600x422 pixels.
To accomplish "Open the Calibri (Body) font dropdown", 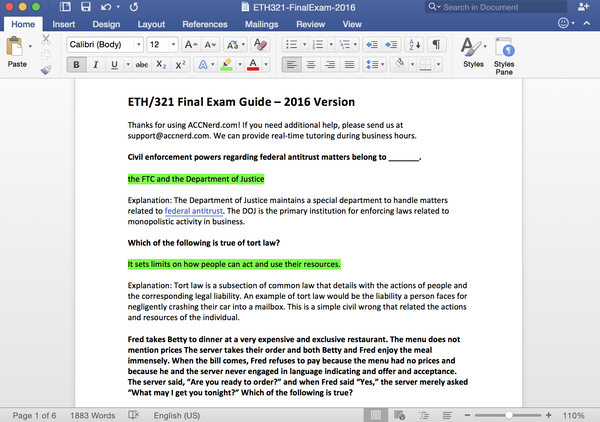I will [104, 45].
